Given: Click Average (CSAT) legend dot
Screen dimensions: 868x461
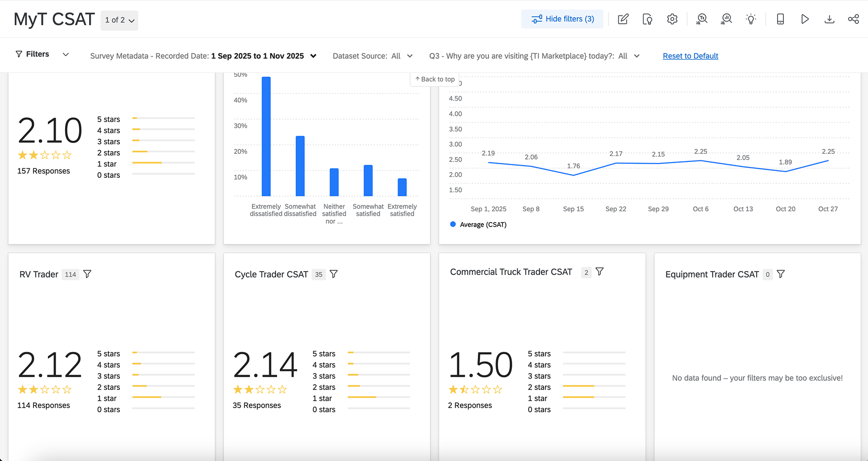Looking at the screenshot, I should [453, 224].
